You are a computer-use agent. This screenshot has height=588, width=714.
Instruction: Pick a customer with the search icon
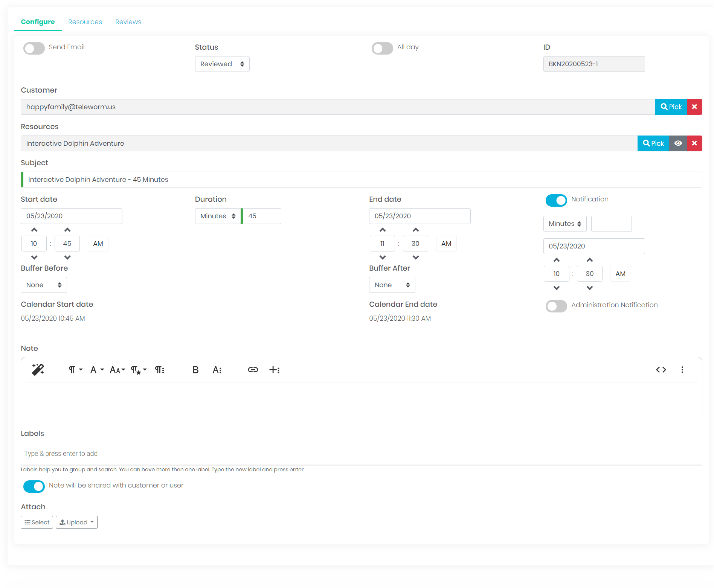[x=671, y=107]
